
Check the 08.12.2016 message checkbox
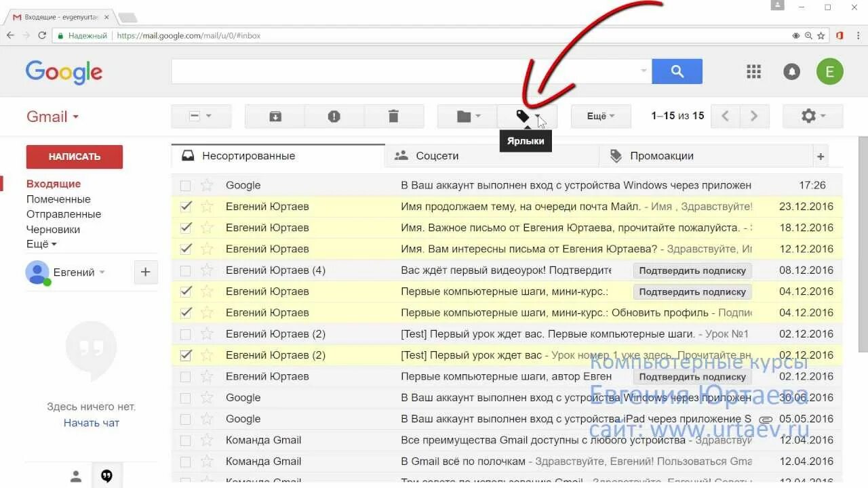click(186, 270)
